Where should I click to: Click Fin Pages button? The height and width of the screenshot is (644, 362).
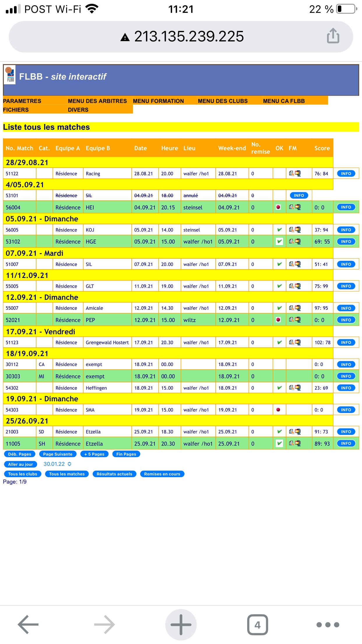click(x=126, y=454)
